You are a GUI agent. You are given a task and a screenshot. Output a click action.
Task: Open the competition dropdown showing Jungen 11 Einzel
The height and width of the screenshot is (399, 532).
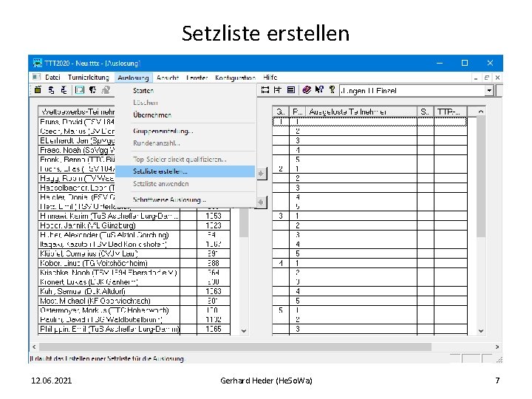coord(416,91)
